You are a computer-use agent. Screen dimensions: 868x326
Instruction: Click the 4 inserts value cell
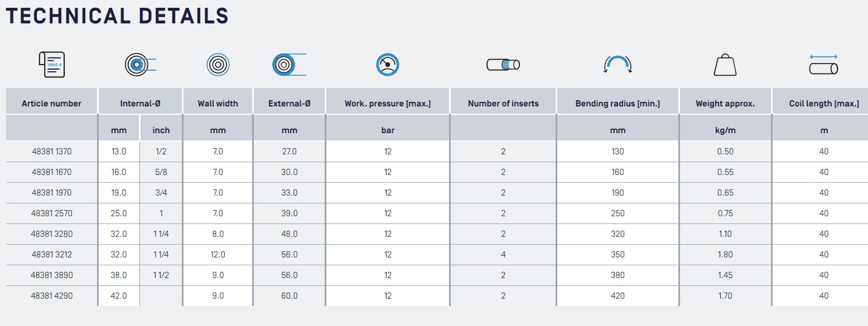[503, 255]
